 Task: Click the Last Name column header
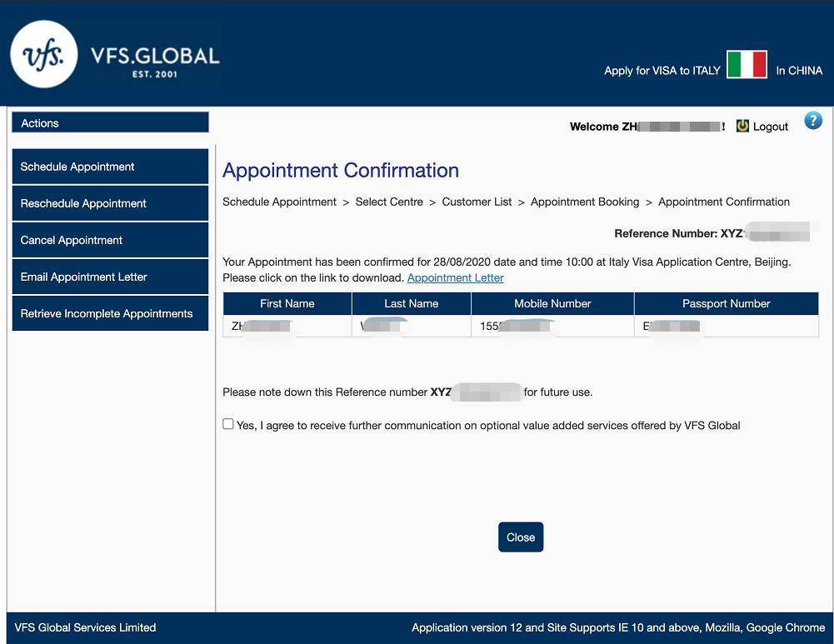click(412, 303)
